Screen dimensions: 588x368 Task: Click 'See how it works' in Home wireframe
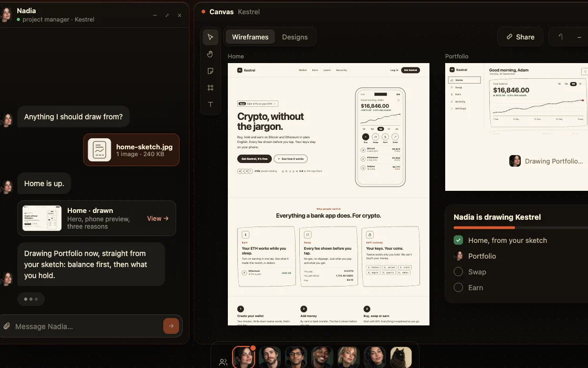291,159
